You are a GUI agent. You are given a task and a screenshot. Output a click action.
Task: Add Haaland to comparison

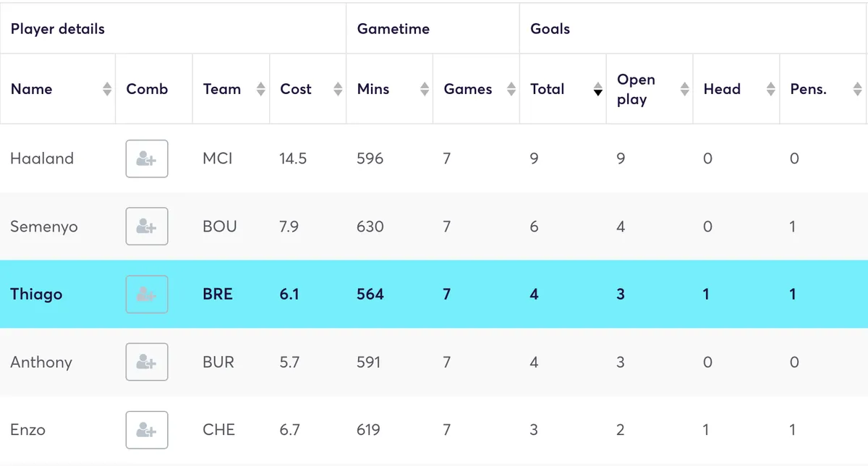tap(147, 158)
